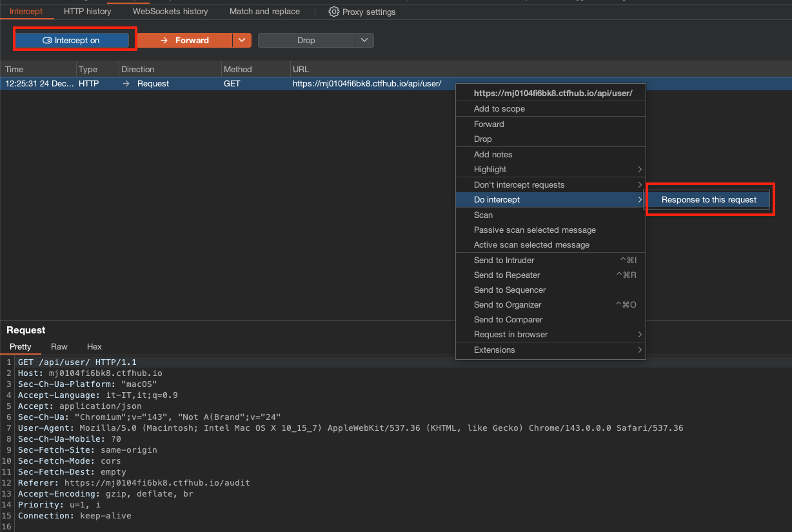
Task: Switch to the HTTP history tab
Action: point(87,11)
